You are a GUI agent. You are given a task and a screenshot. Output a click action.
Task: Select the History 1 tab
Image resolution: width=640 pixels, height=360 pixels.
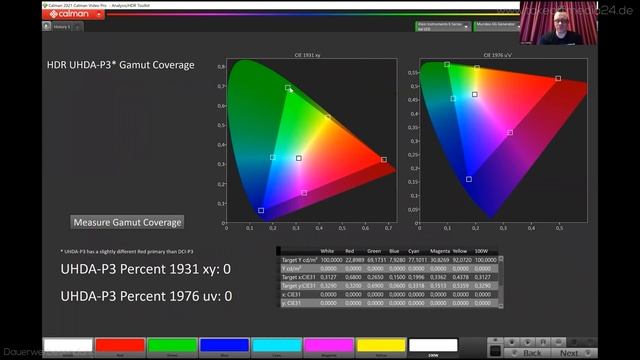pyautogui.click(x=62, y=27)
